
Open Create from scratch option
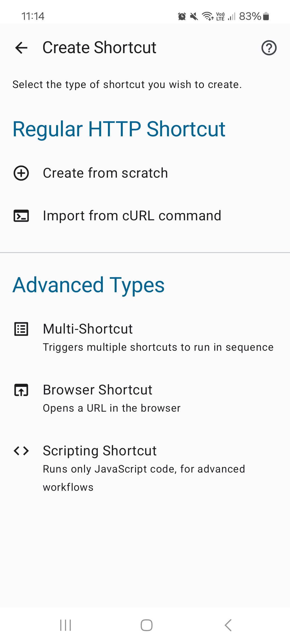[106, 173]
